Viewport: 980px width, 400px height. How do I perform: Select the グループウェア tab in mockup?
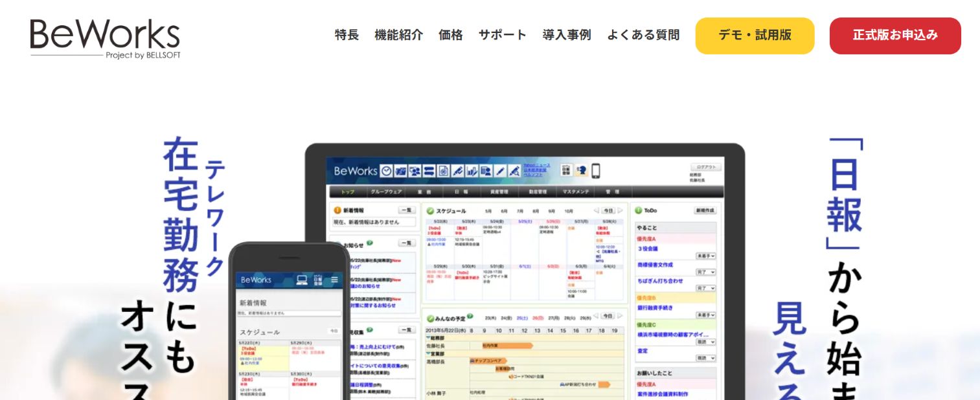click(x=387, y=192)
